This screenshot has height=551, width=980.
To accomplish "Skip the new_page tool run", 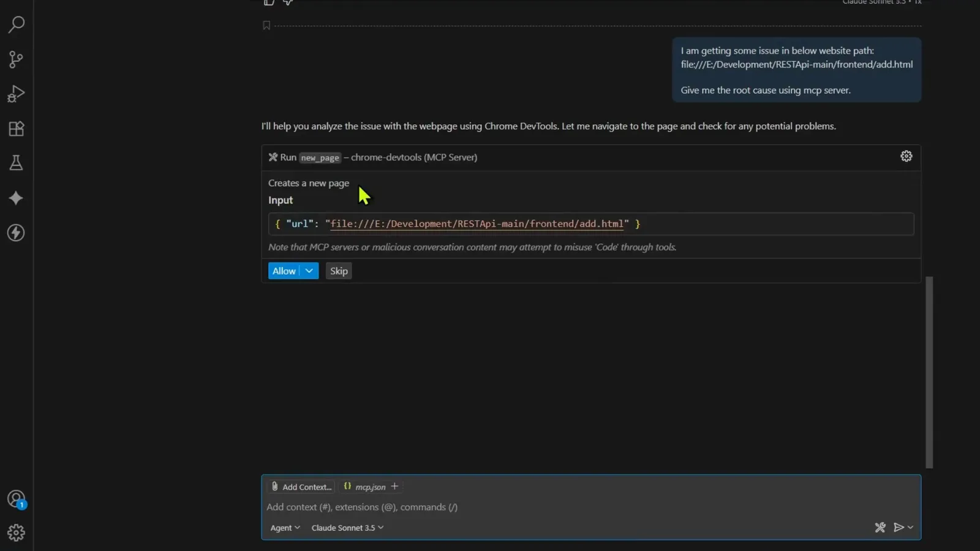I will (339, 271).
